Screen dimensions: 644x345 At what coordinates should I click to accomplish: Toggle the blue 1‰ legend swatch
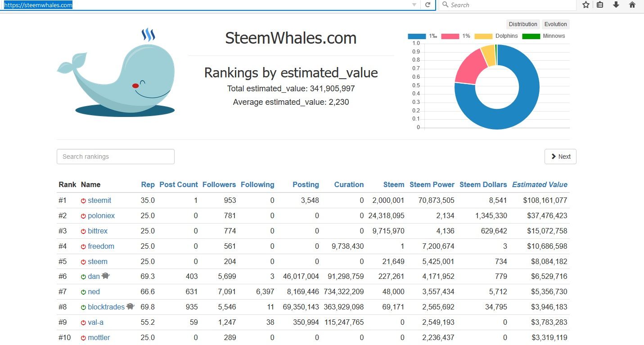click(416, 36)
